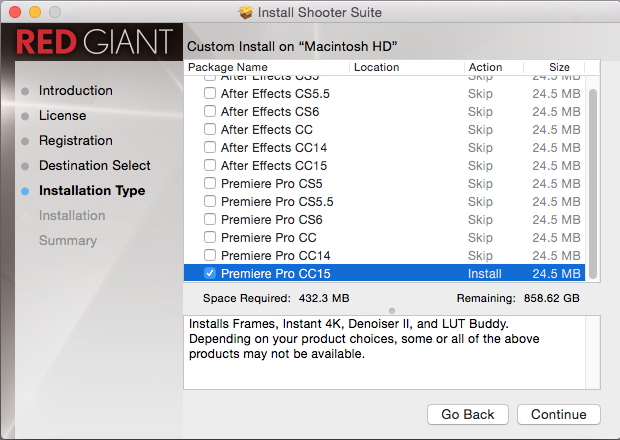The width and height of the screenshot is (620, 440).
Task: Tick the Premiere Pro CS6 checkbox
Action: tap(210, 219)
